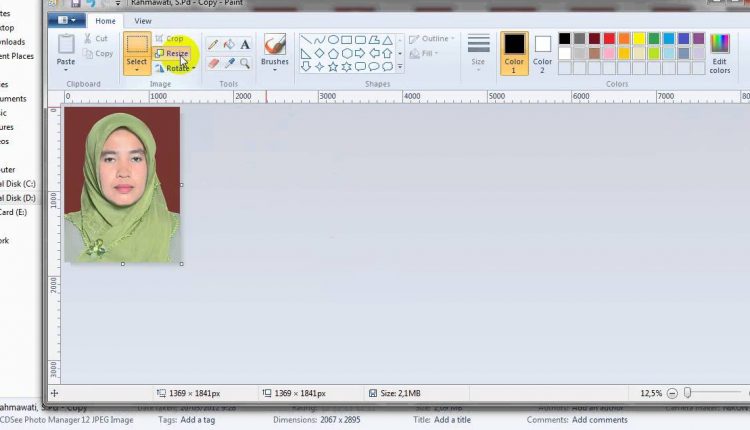This screenshot has width=750, height=430.
Task: Pick the black color swatch
Action: (564, 39)
